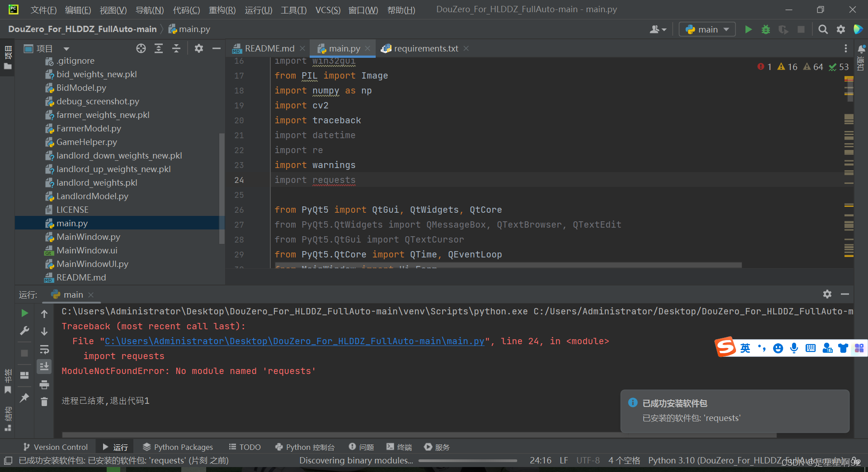Open the Version Control tool window

(55, 447)
